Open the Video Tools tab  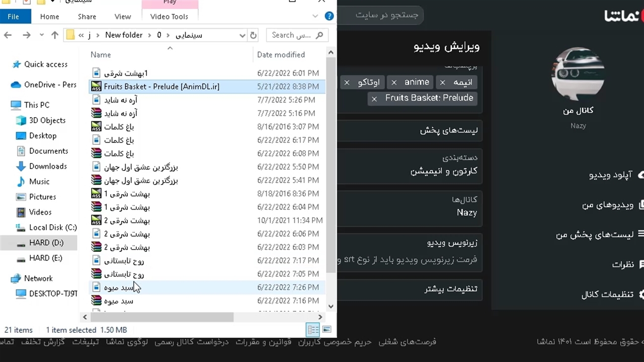[169, 16]
